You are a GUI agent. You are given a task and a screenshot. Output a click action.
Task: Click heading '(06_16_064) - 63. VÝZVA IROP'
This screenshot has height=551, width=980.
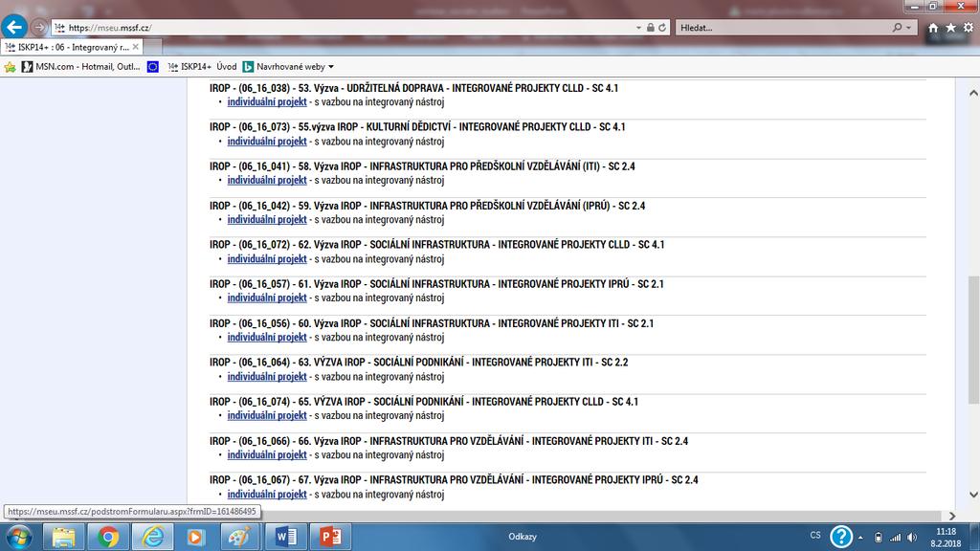pyautogui.click(x=301, y=363)
